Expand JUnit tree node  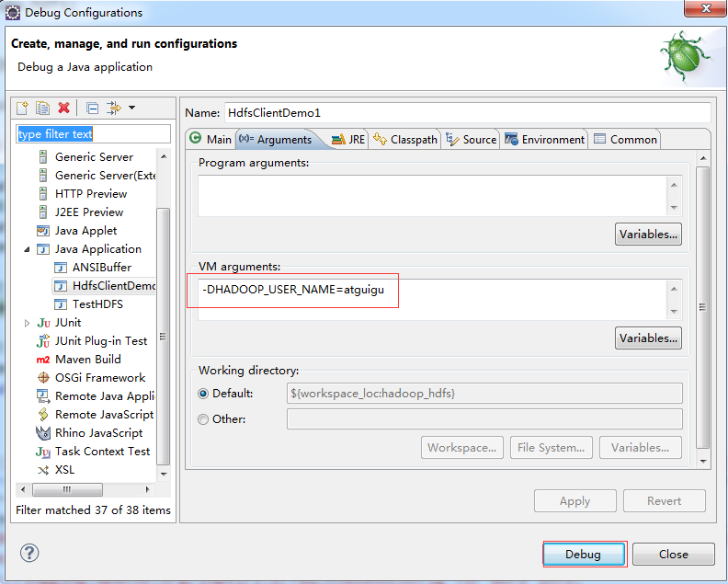point(27,323)
